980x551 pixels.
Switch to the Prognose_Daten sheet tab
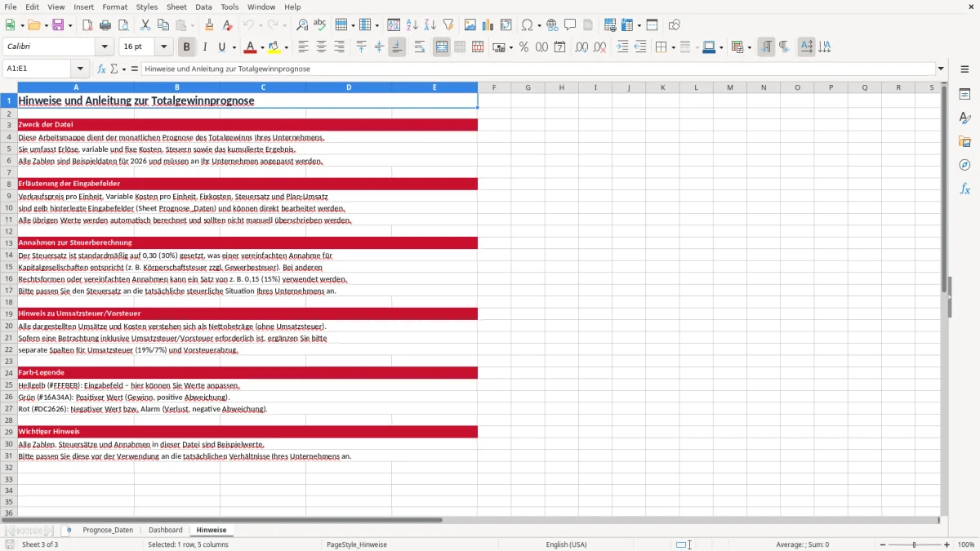point(108,531)
